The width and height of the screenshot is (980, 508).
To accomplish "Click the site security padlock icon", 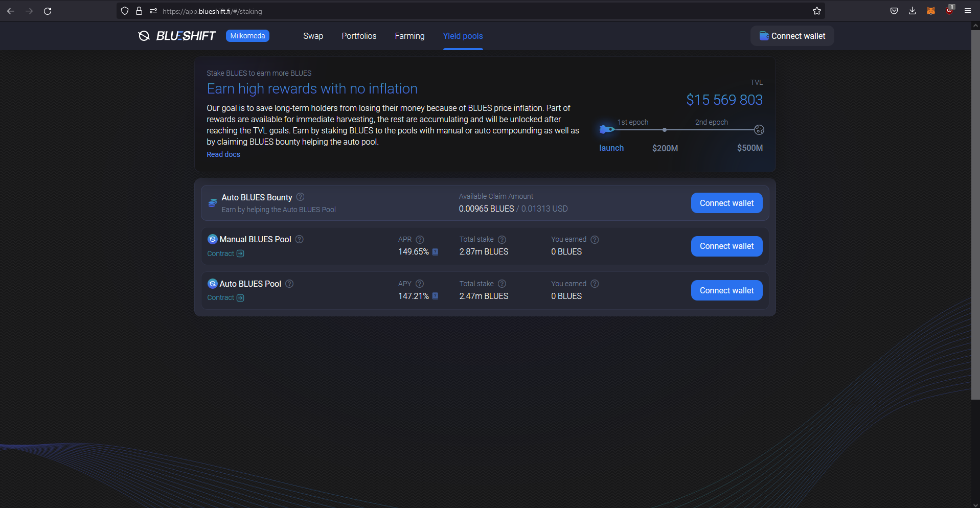I will pyautogui.click(x=139, y=11).
